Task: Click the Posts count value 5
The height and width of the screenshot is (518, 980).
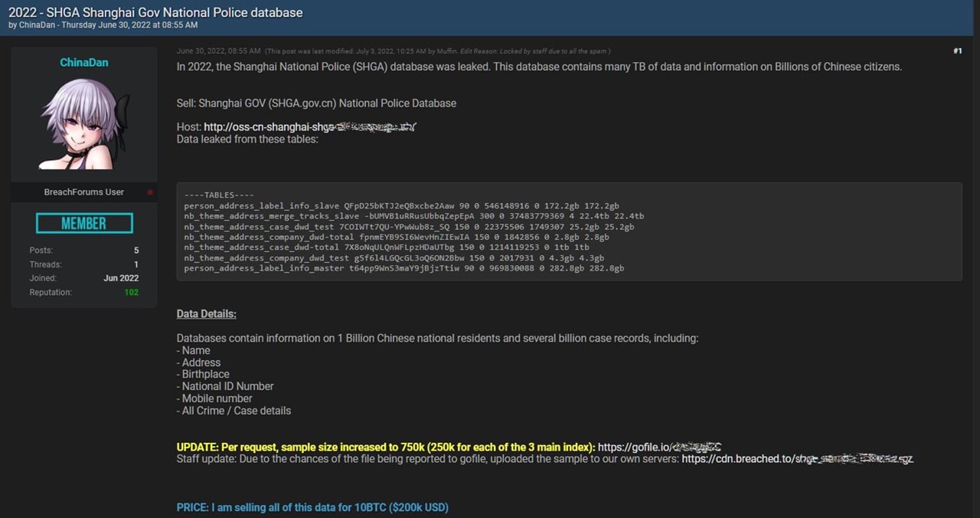Action: click(136, 251)
